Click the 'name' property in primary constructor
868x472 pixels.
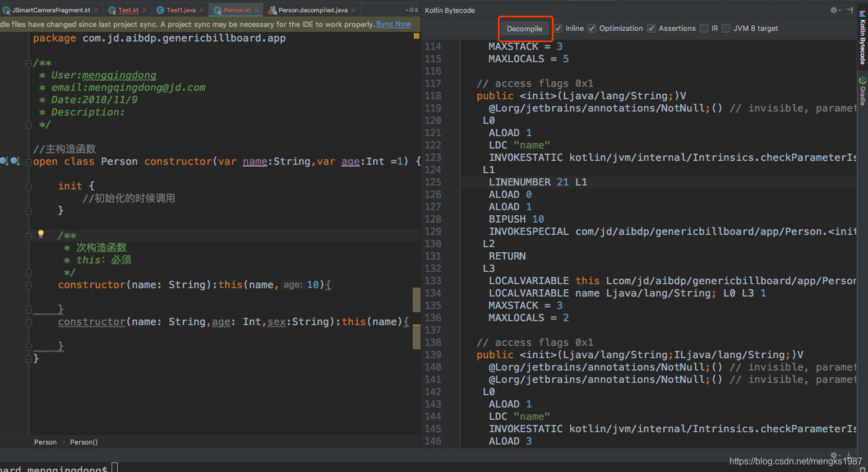[x=255, y=161]
